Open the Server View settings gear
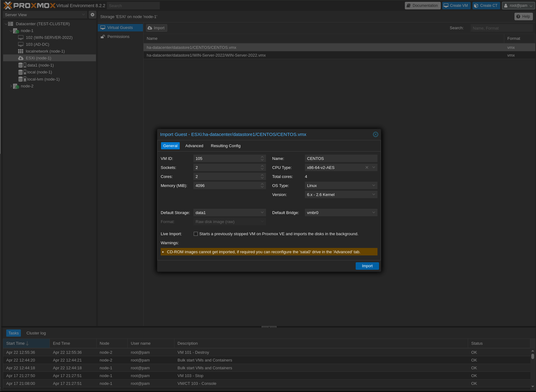This screenshot has height=392, width=536. click(92, 15)
